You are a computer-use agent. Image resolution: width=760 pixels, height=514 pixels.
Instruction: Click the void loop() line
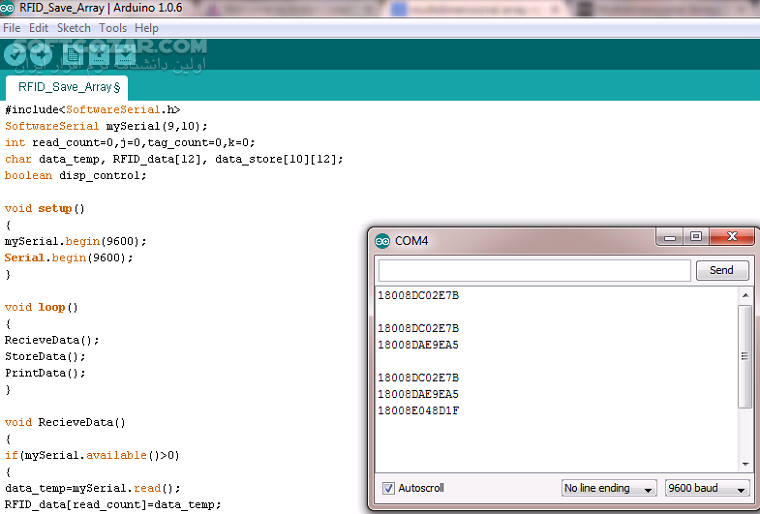pyautogui.click(x=41, y=307)
